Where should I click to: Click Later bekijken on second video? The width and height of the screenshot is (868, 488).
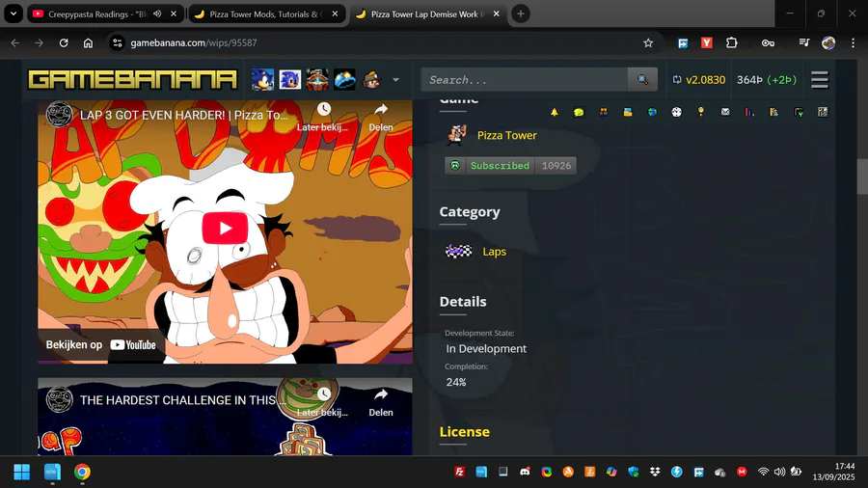[323, 402]
